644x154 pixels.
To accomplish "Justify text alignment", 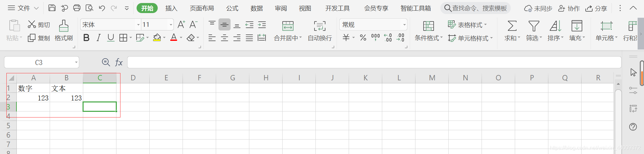I will click(x=249, y=38).
